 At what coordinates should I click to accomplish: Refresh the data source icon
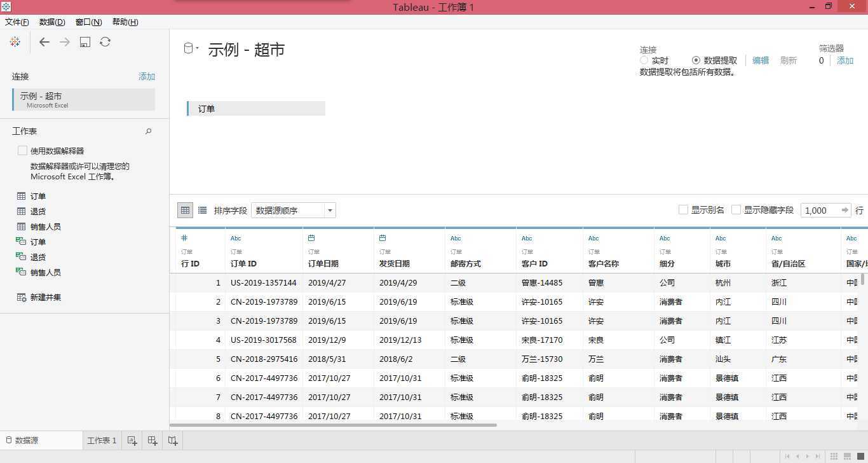105,42
